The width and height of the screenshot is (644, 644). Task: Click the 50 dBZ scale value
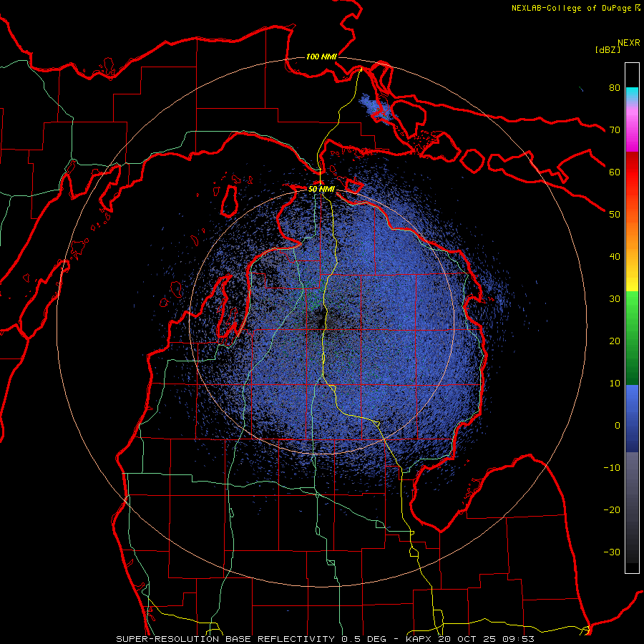[x=615, y=215]
